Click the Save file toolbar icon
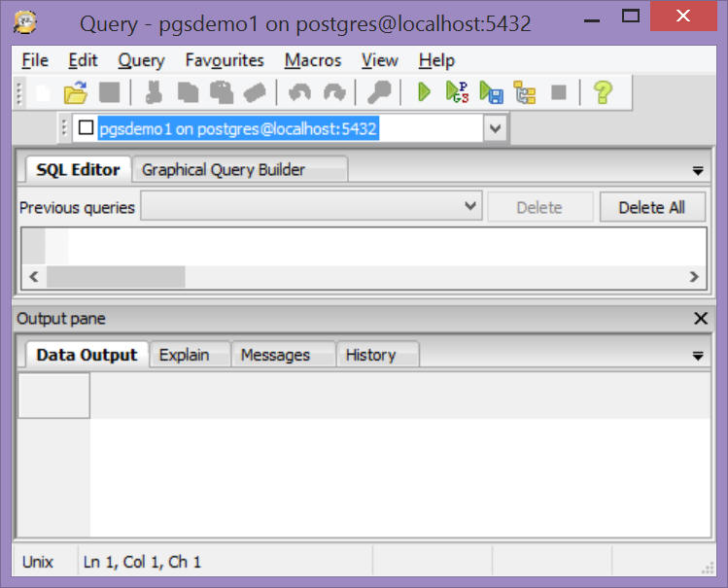Image resolution: width=728 pixels, height=588 pixels. pos(110,92)
